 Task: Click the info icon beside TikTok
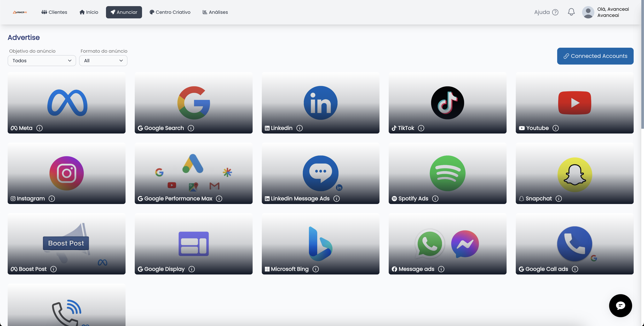coord(421,128)
